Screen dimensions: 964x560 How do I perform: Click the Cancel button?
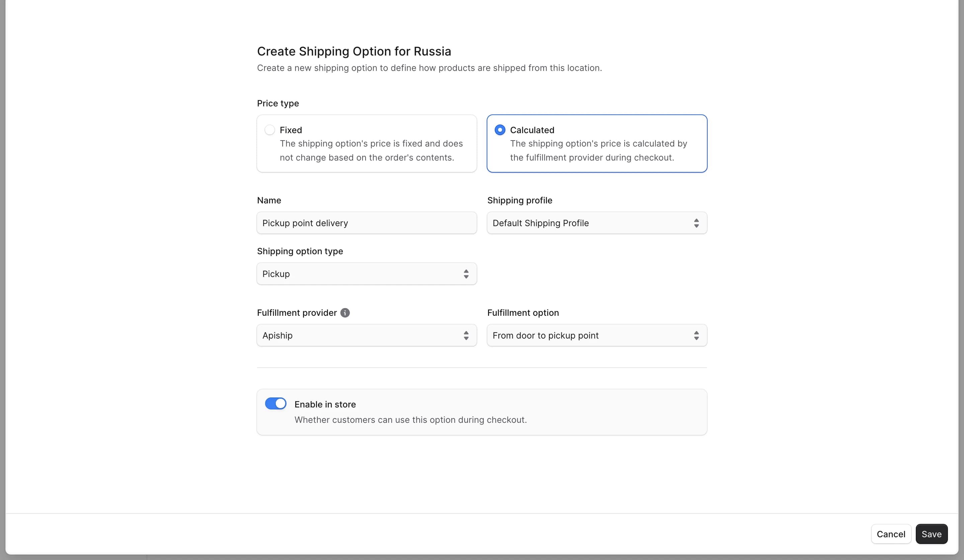(891, 534)
